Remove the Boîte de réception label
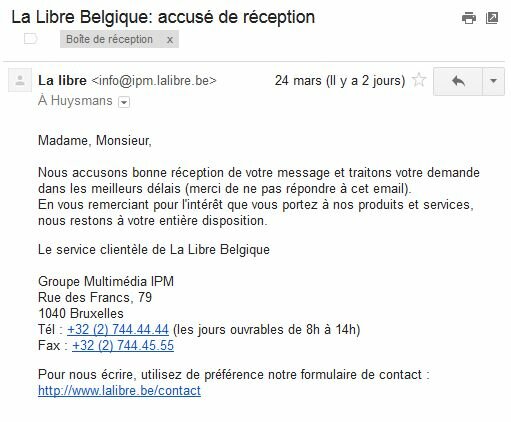Image resolution: width=511 pixels, height=422 pixels. click(x=170, y=40)
